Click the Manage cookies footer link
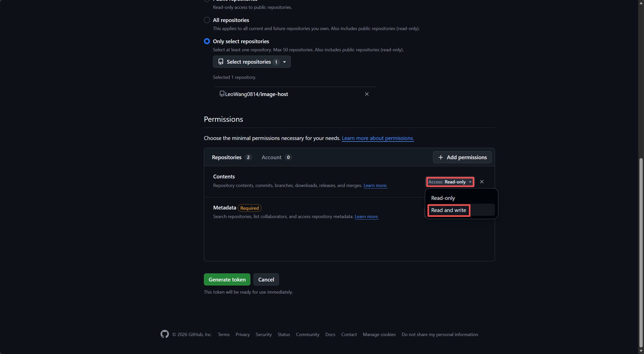 tap(379, 334)
